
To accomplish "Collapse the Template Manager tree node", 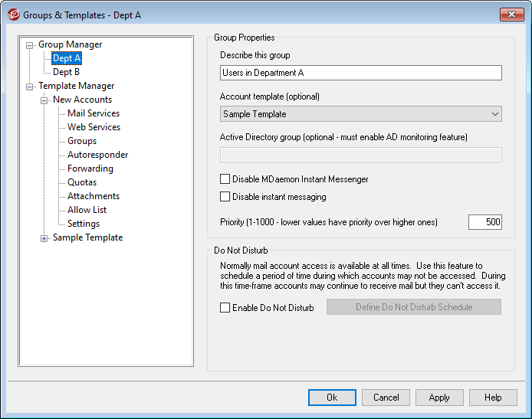I will tap(30, 87).
